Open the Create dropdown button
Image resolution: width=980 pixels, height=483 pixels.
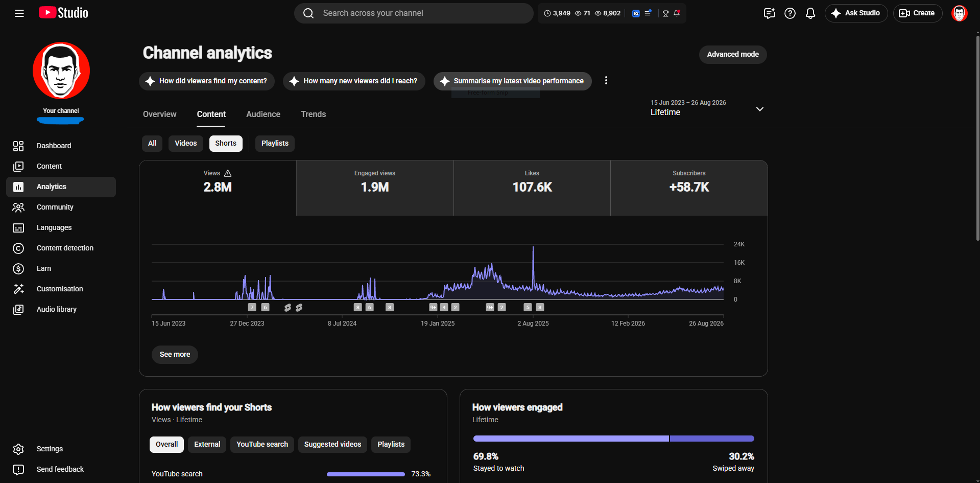click(918, 13)
